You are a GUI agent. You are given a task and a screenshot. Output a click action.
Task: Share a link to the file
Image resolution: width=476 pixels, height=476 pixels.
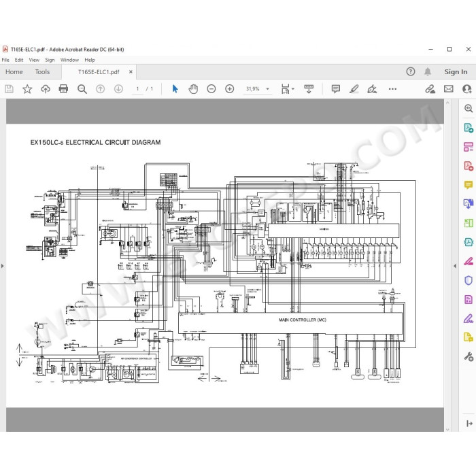430,89
